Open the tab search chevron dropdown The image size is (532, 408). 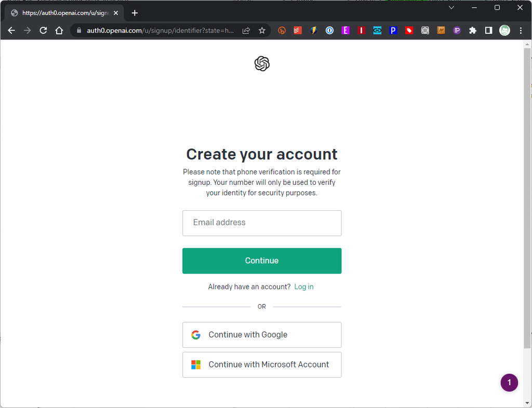point(451,8)
